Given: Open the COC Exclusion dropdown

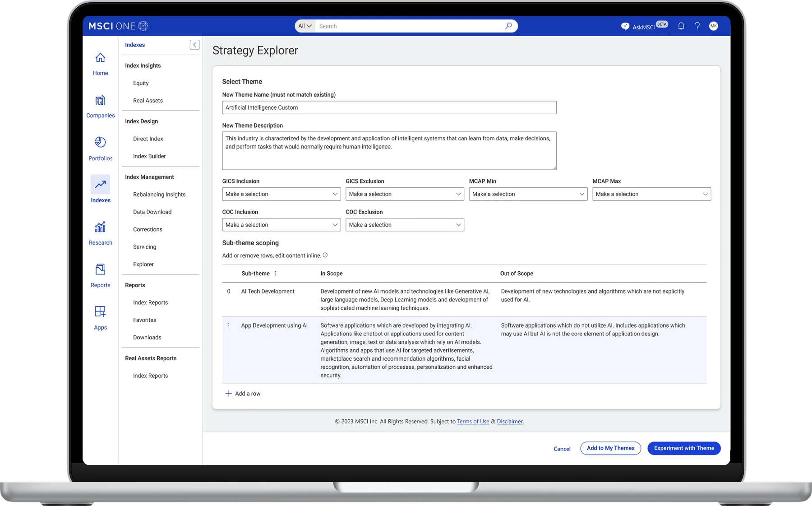Looking at the screenshot, I should tap(405, 225).
